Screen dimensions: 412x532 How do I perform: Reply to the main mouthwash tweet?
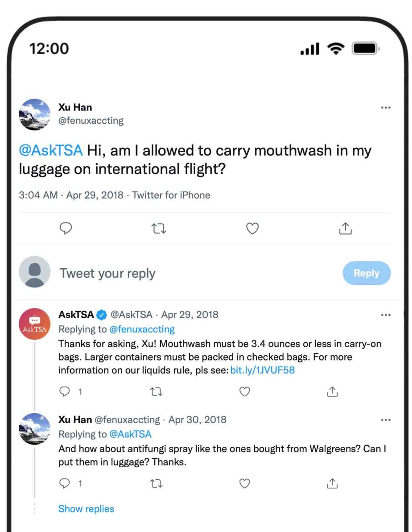pos(66,229)
